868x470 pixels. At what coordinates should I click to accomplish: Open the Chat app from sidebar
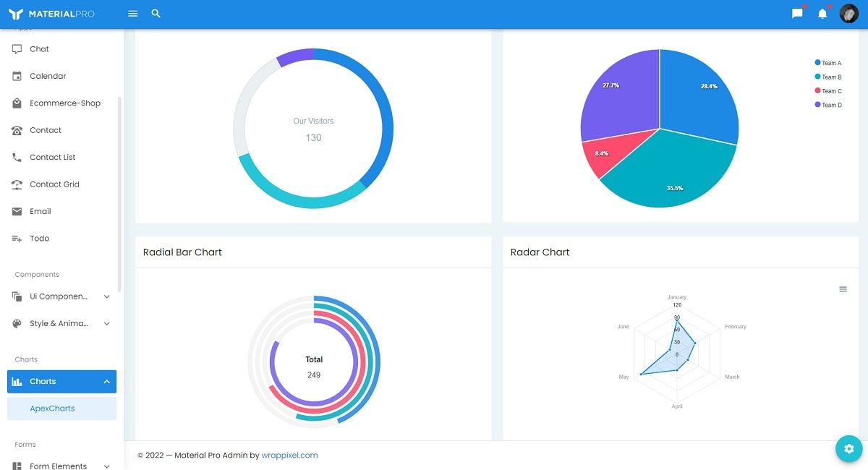click(39, 48)
